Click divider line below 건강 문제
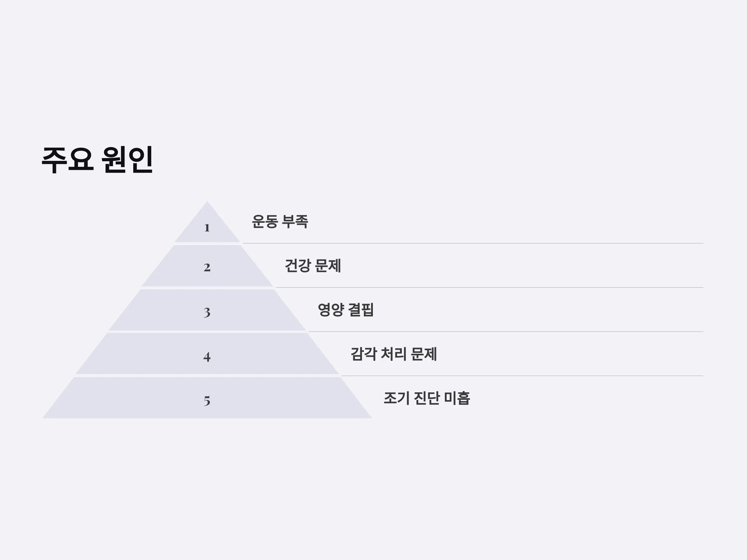 point(489,287)
